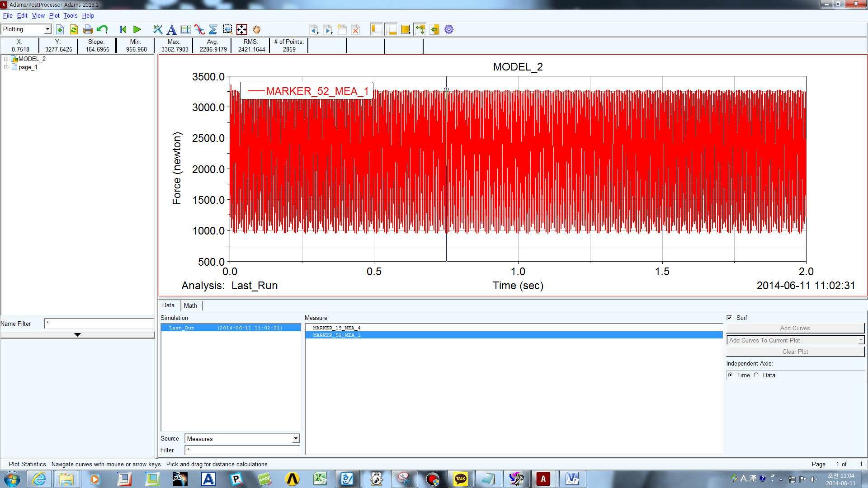Click the Previous Page icon
Image resolution: width=868 pixels, height=488 pixels.
coord(314,30)
